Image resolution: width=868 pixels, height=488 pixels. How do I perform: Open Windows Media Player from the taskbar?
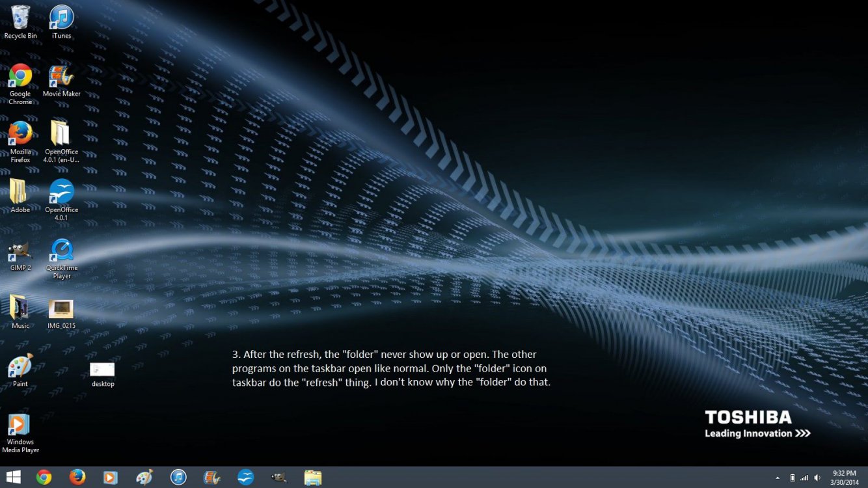(111, 477)
